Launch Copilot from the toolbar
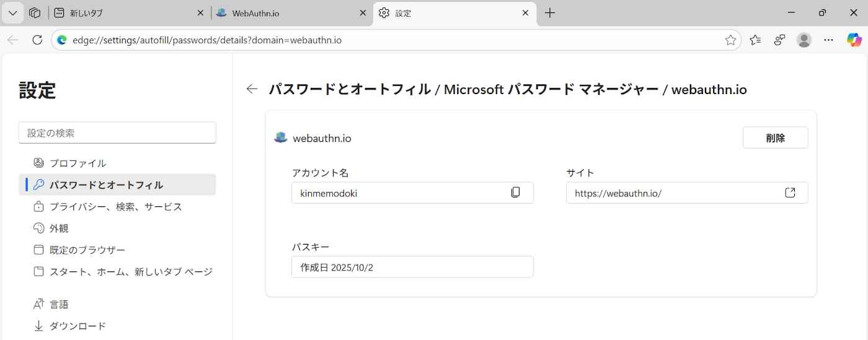Image resolution: width=868 pixels, height=340 pixels. coord(854,40)
